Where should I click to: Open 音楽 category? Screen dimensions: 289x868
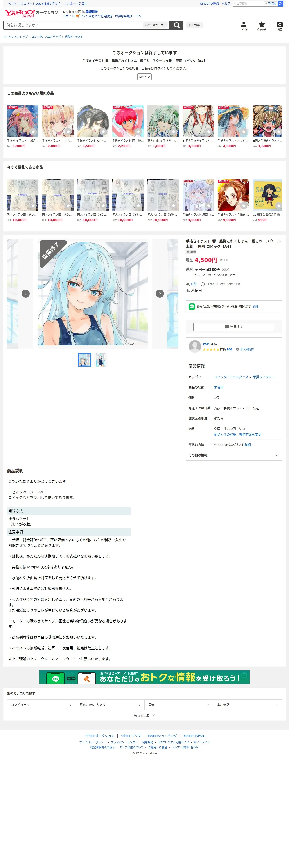point(179,705)
